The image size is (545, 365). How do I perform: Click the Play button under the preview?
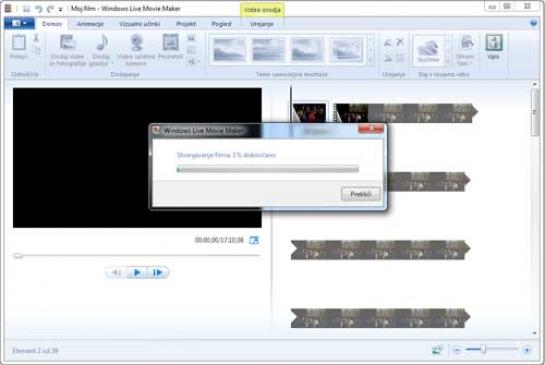pyautogui.click(x=137, y=273)
